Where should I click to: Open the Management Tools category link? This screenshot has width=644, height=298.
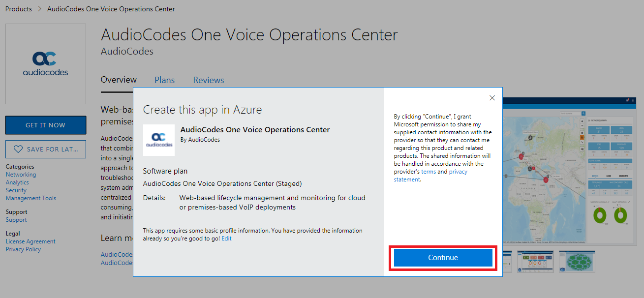pos(31,198)
